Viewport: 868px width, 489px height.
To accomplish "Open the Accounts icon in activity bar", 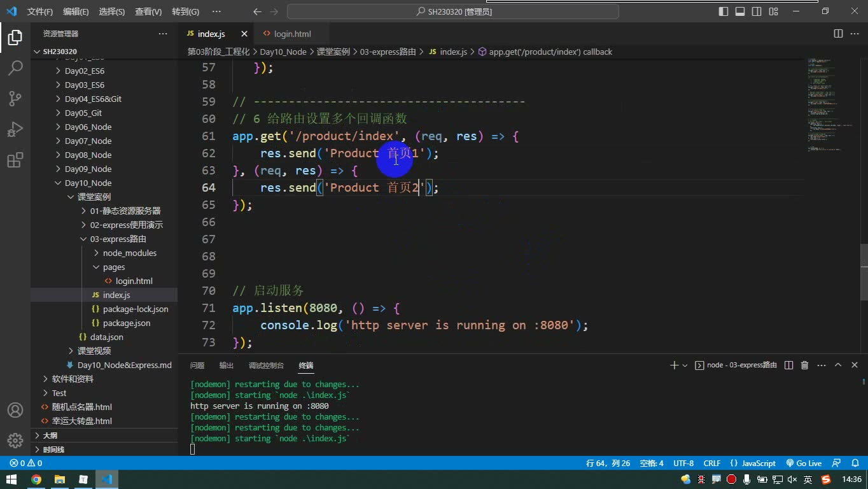I will tap(15, 410).
